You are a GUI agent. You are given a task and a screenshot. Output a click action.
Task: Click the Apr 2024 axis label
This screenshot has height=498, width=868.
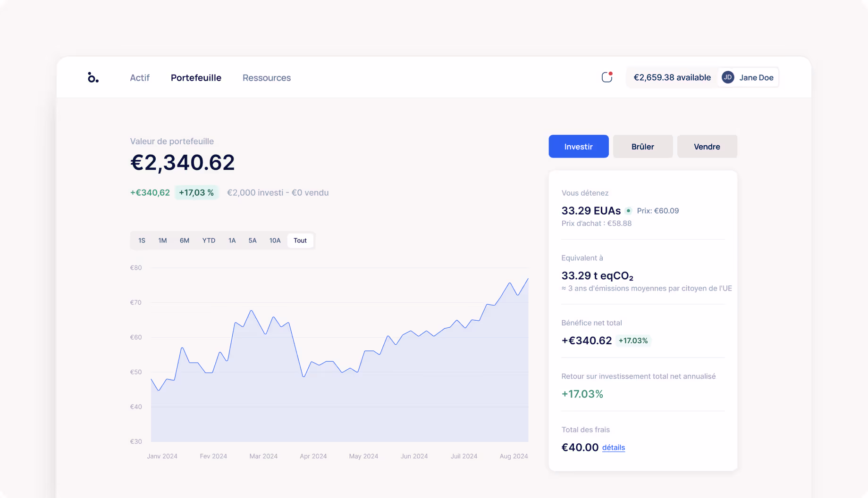pyautogui.click(x=313, y=456)
